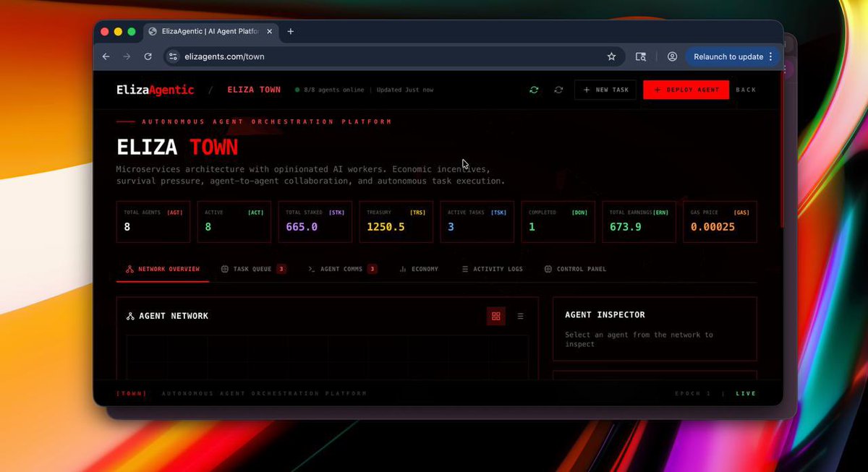The height and width of the screenshot is (472, 868).
Task: Click the BACK link in header
Action: pyautogui.click(x=746, y=90)
